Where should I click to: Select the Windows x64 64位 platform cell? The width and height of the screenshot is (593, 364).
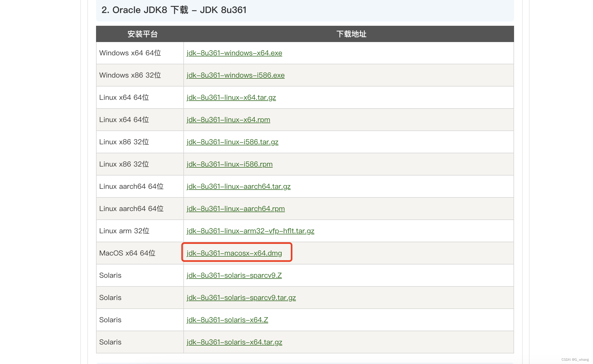(130, 53)
